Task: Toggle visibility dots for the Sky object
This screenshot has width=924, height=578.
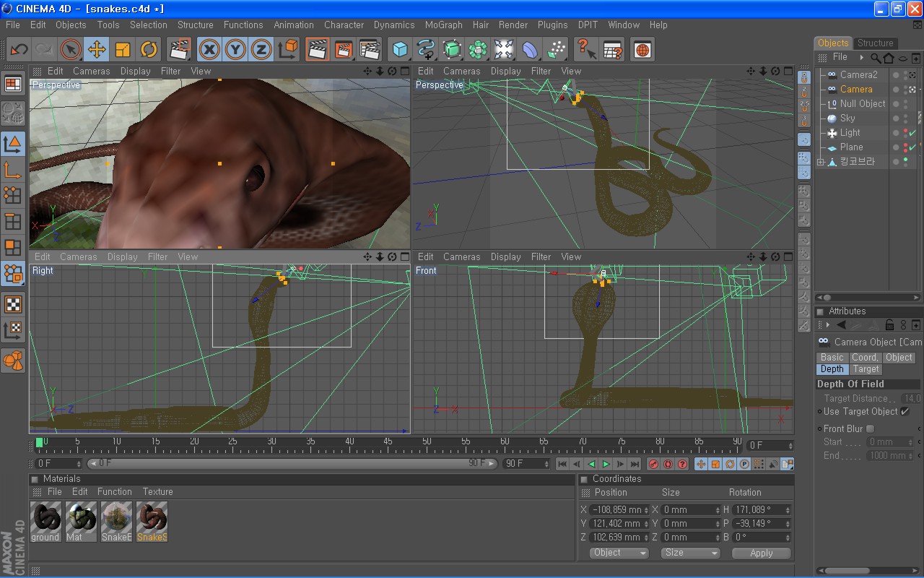Action: pos(905,118)
